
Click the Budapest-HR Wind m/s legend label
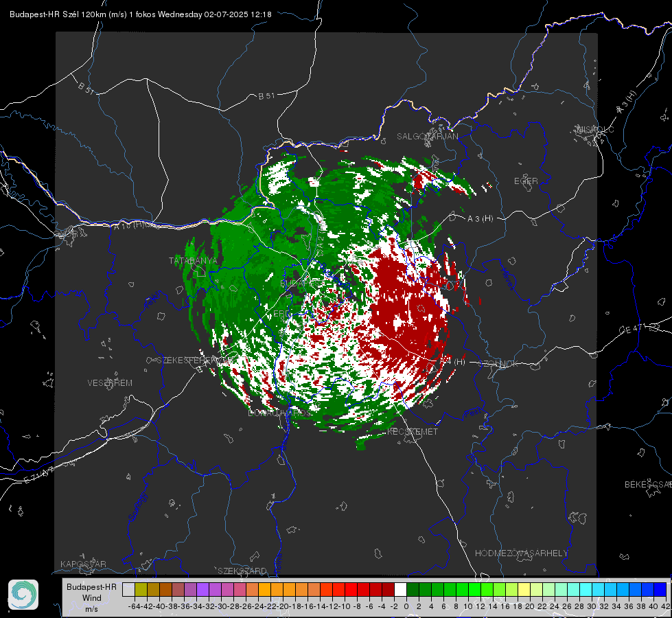click(92, 598)
